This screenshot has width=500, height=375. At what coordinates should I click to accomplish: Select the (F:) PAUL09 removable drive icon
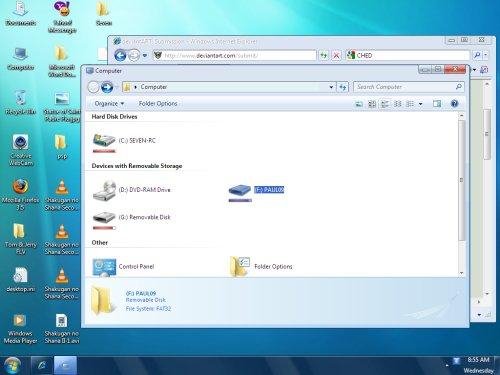point(239,190)
